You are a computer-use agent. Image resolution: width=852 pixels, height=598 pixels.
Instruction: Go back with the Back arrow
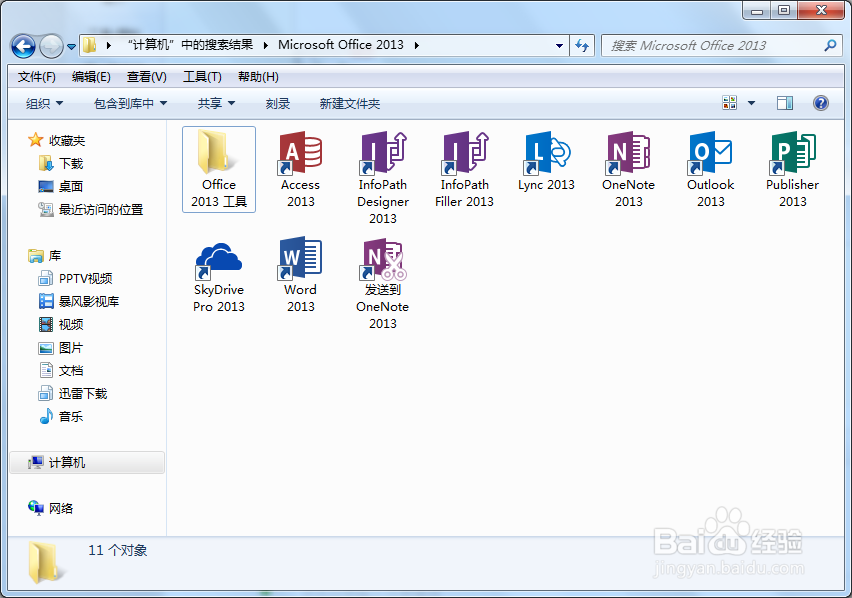(x=23, y=46)
